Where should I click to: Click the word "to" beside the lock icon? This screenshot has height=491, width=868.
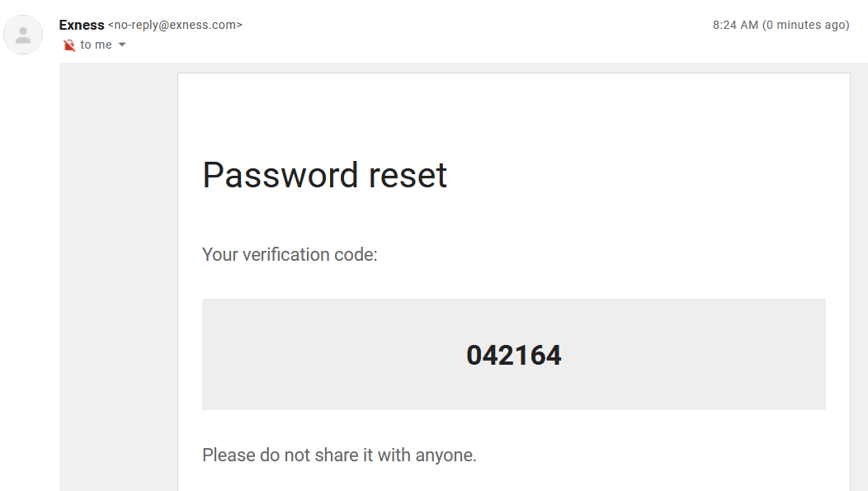click(86, 45)
